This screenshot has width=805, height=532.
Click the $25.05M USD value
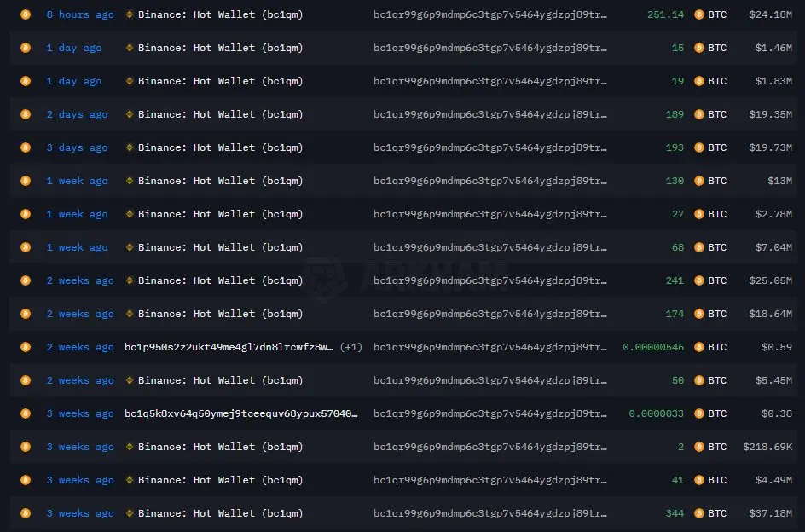[771, 280]
